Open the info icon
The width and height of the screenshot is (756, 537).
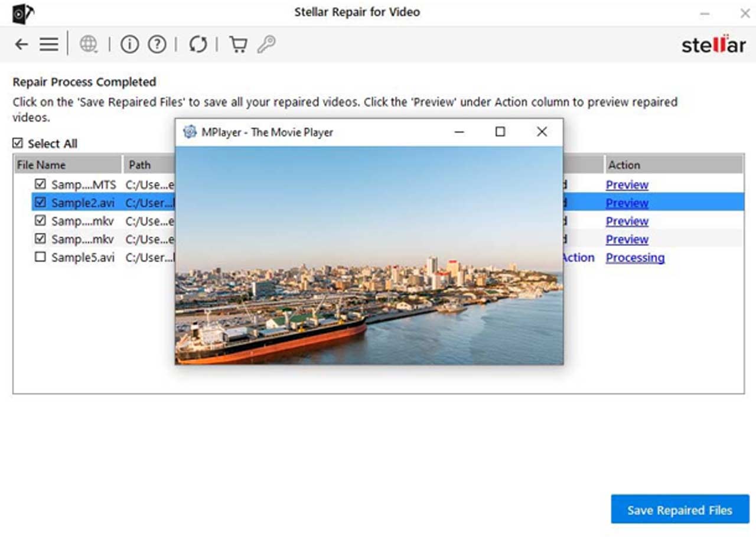coord(129,44)
